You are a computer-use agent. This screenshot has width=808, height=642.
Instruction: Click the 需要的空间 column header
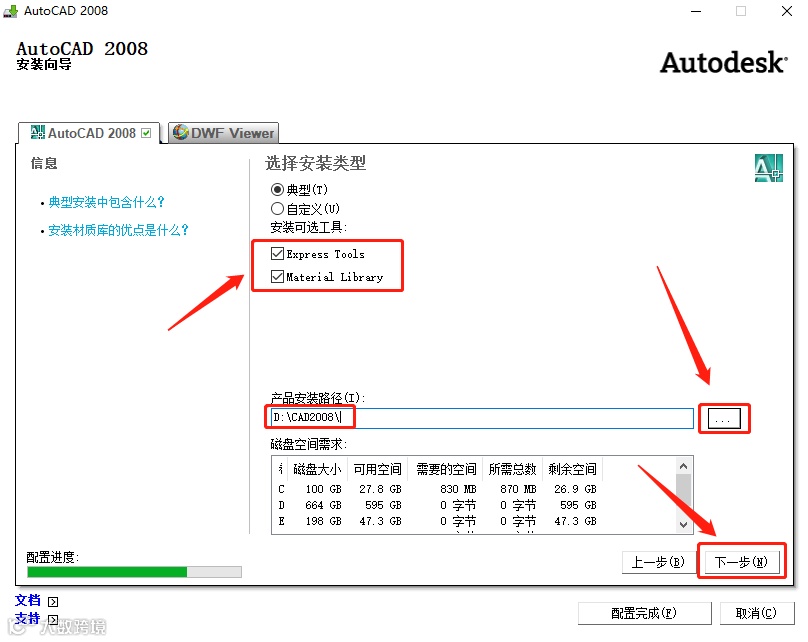coord(446,469)
